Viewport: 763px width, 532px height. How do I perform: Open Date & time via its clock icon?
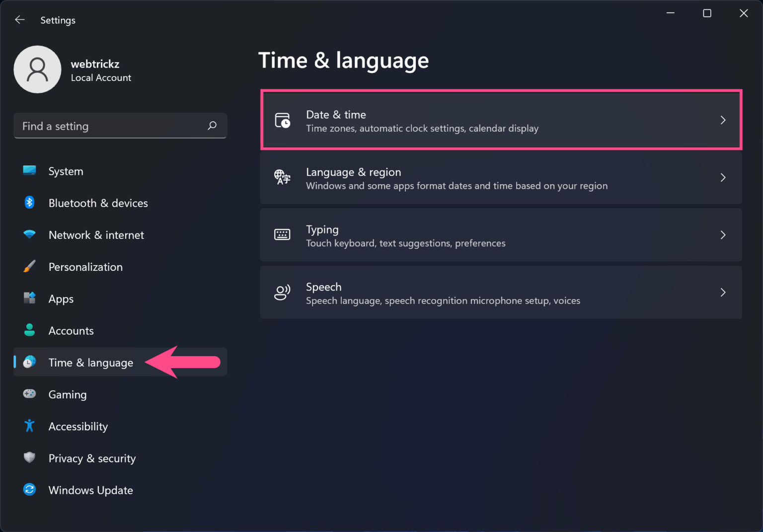point(282,120)
